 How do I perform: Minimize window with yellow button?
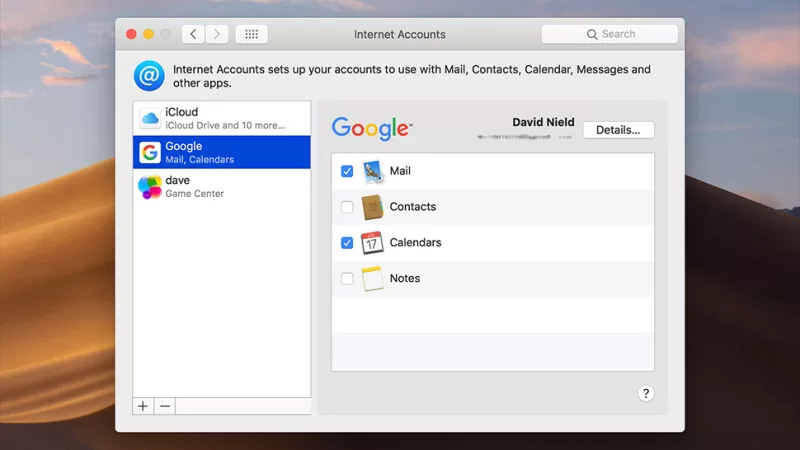[148, 34]
